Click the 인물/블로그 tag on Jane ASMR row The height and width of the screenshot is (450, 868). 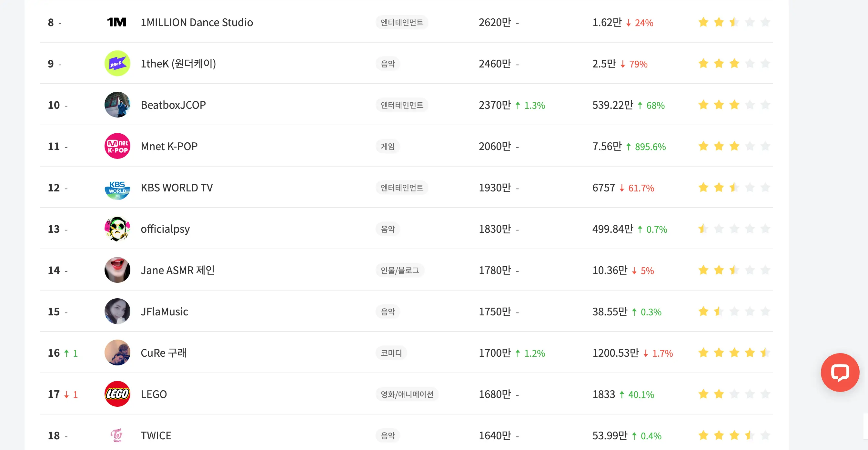pos(400,270)
